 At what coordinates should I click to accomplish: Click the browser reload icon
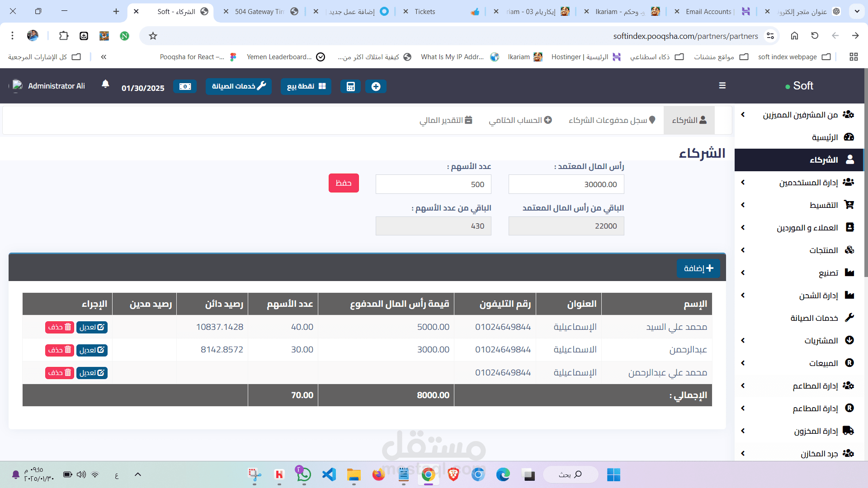coord(815,36)
